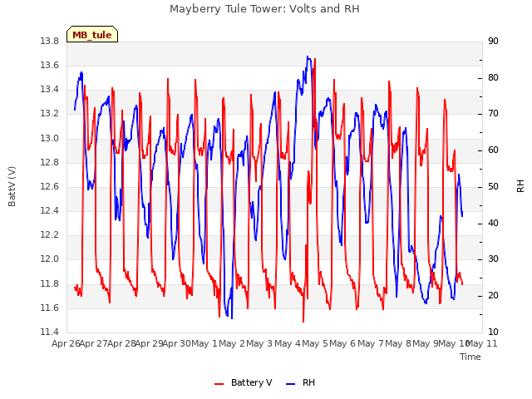
Task: Click the 60 right axis tick
Action: (493, 150)
